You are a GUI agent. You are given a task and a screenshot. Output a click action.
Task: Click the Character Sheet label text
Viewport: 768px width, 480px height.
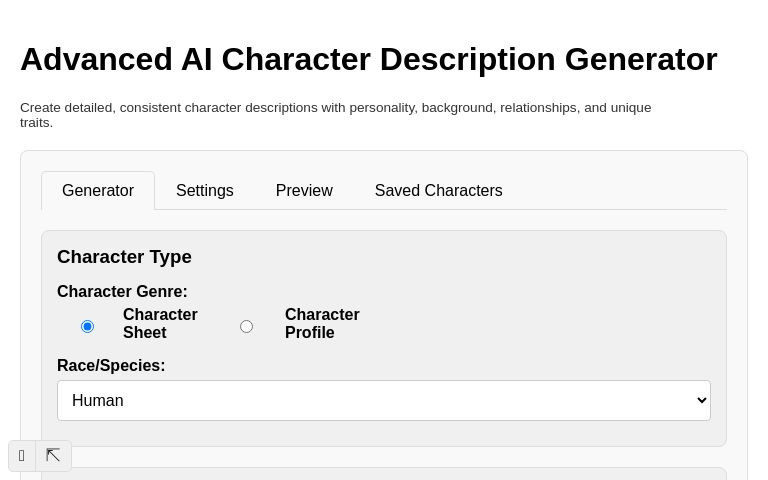(x=160, y=323)
